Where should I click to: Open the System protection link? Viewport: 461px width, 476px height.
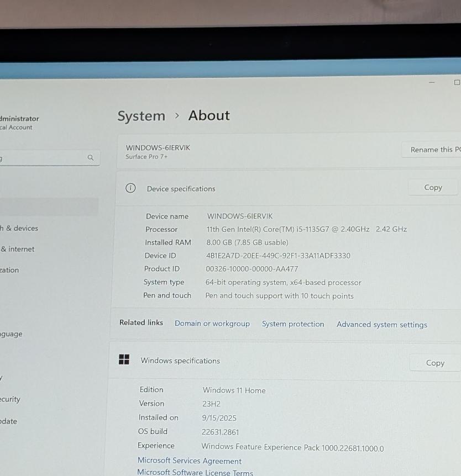point(293,324)
